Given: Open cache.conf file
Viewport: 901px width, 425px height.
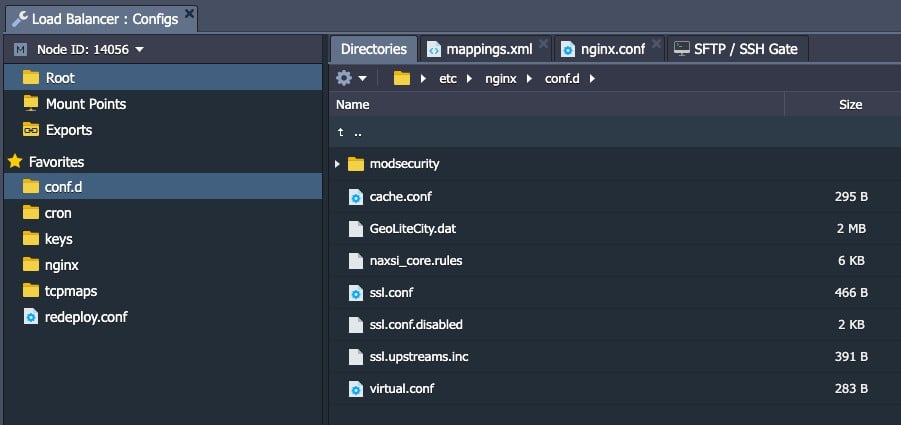Looking at the screenshot, I should pos(401,196).
